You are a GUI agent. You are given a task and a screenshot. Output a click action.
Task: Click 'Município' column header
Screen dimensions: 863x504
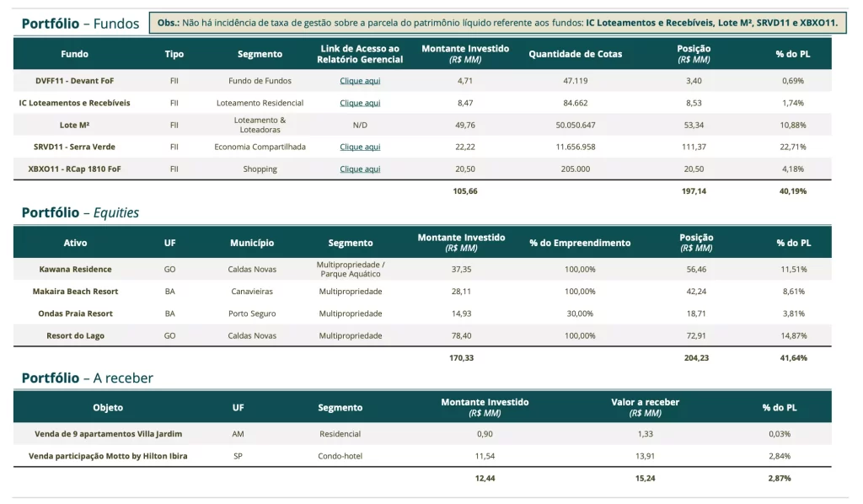click(x=252, y=243)
